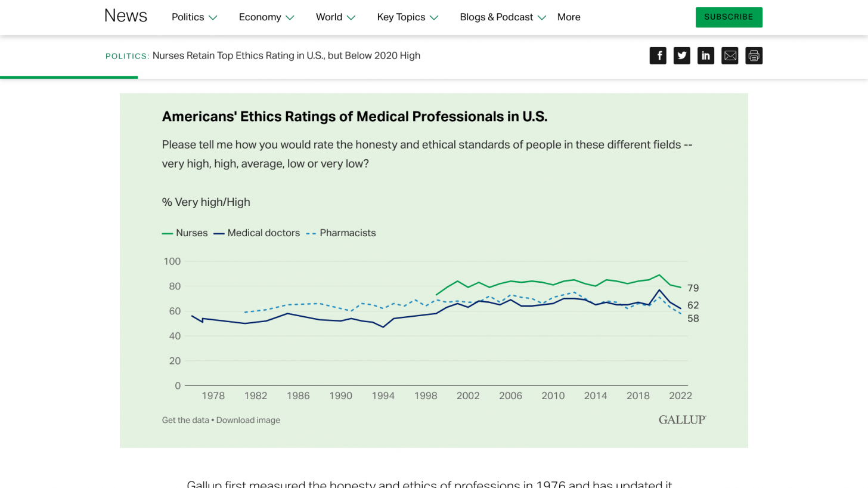
Task: Click the POLITICS category label
Action: (x=127, y=56)
